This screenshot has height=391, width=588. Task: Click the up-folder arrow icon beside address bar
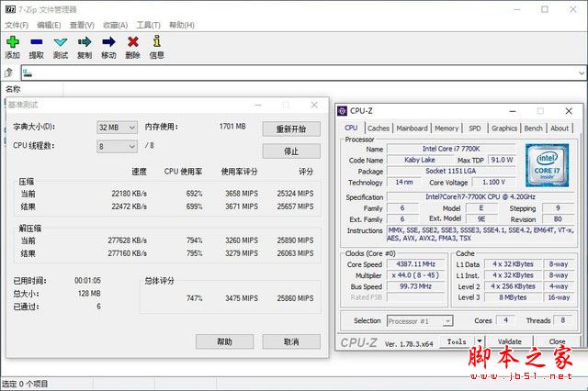9,73
